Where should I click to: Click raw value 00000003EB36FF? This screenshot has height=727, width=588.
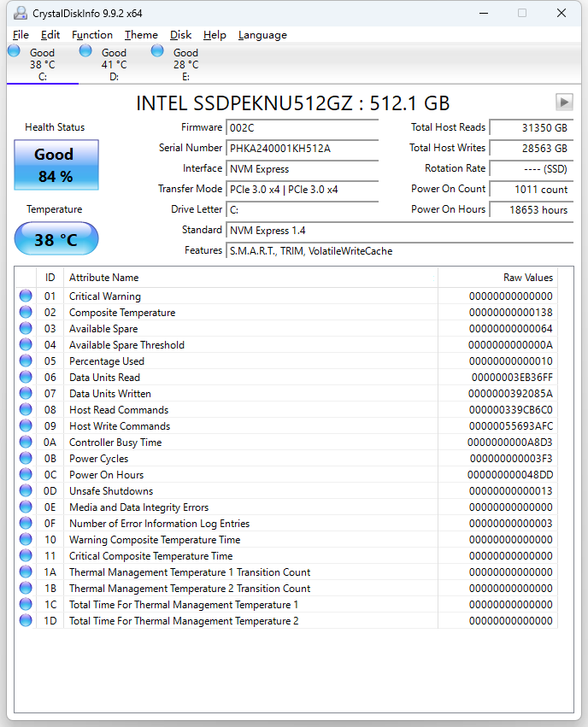tap(512, 378)
